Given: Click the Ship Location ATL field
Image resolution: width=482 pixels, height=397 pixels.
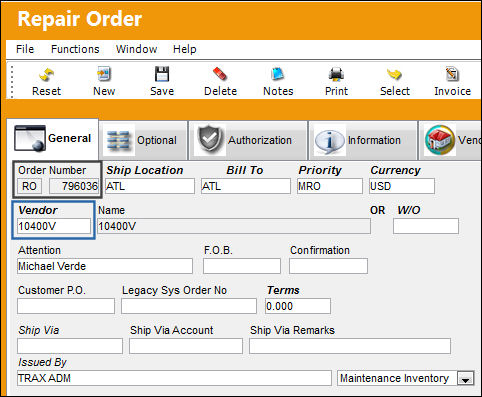Looking at the screenshot, I should click(x=150, y=186).
